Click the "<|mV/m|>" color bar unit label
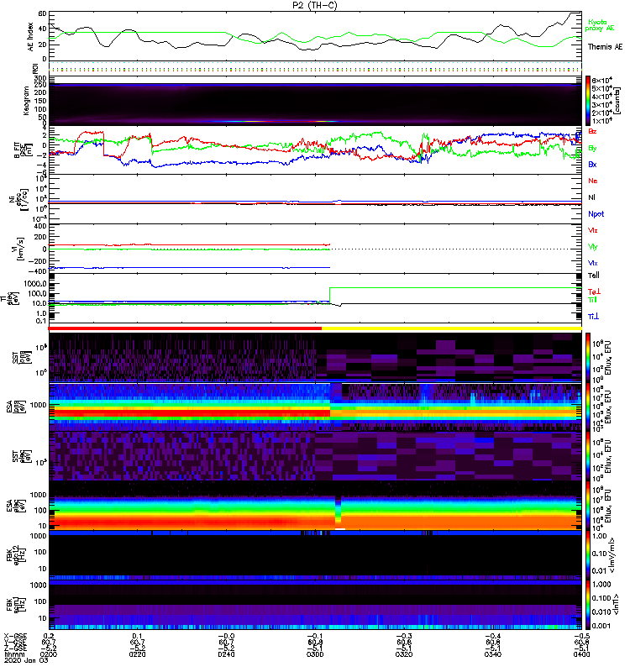Screen dimensions: 630x672 pyautogui.click(x=612, y=555)
